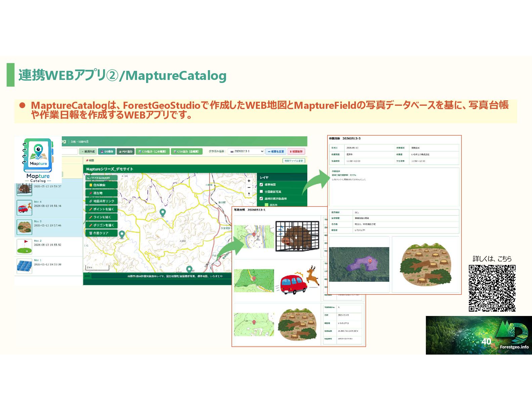Select the ポリゴンを描く draw polygon tool

point(101,225)
